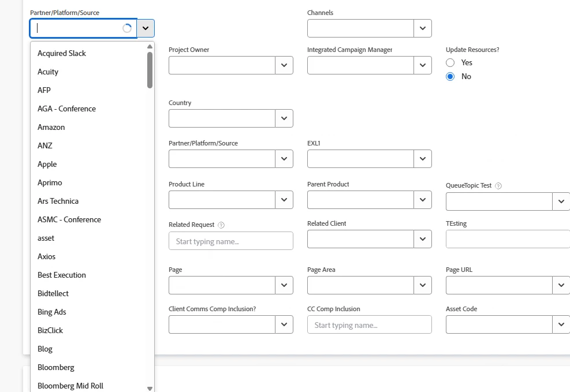Viewport: 570px width, 392px height.
Task: Open the Page Area dropdown
Action: point(422,285)
